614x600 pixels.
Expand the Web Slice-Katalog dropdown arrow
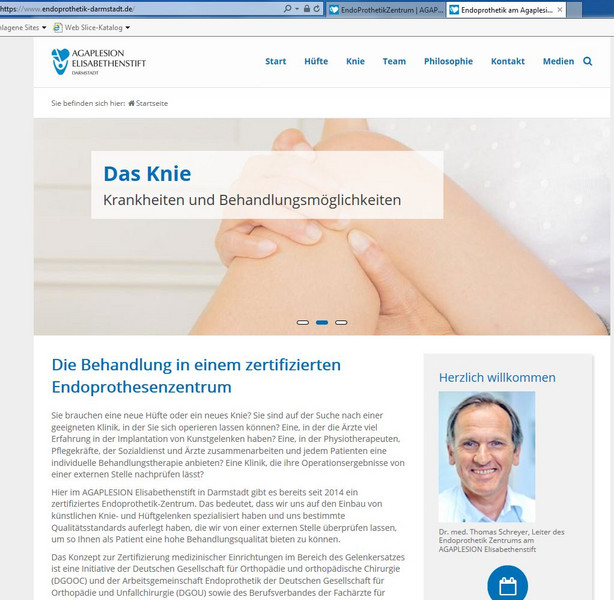pos(128,28)
